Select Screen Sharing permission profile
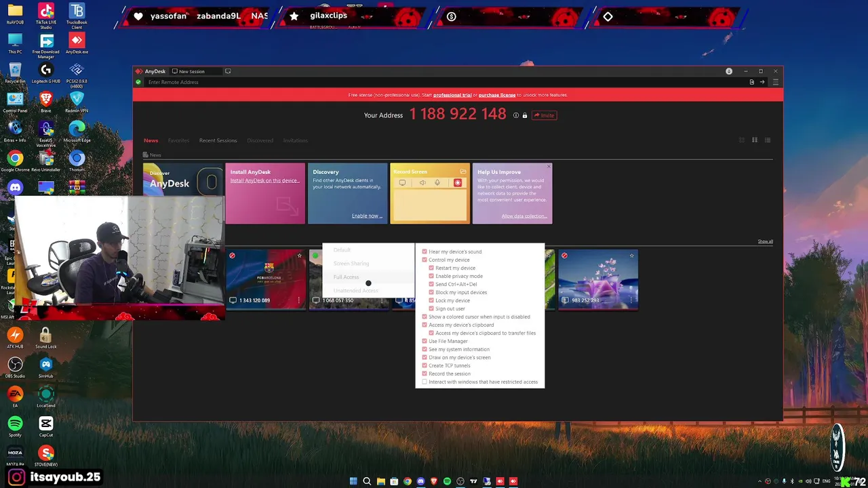The image size is (868, 488). pyautogui.click(x=368, y=264)
